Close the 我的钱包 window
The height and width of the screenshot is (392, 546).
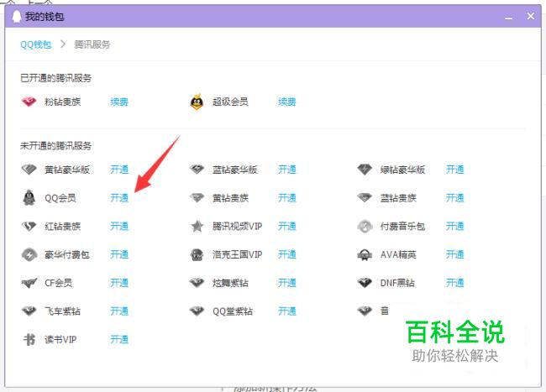coord(531,16)
